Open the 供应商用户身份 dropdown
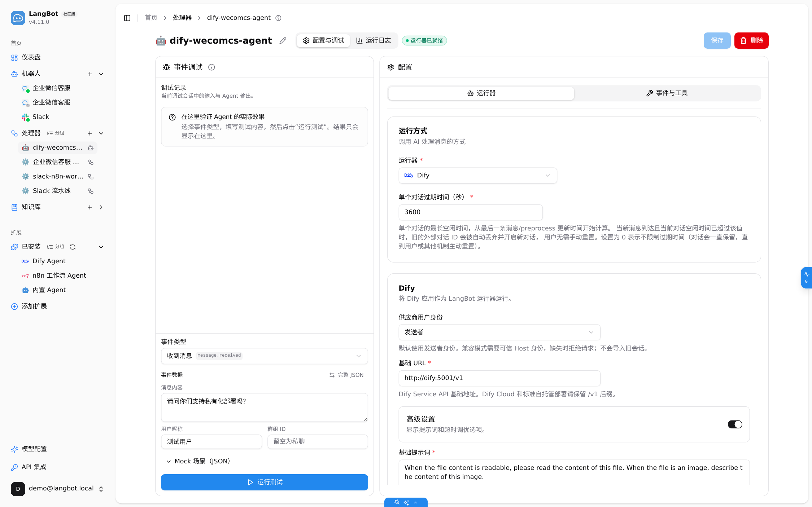 tap(499, 332)
